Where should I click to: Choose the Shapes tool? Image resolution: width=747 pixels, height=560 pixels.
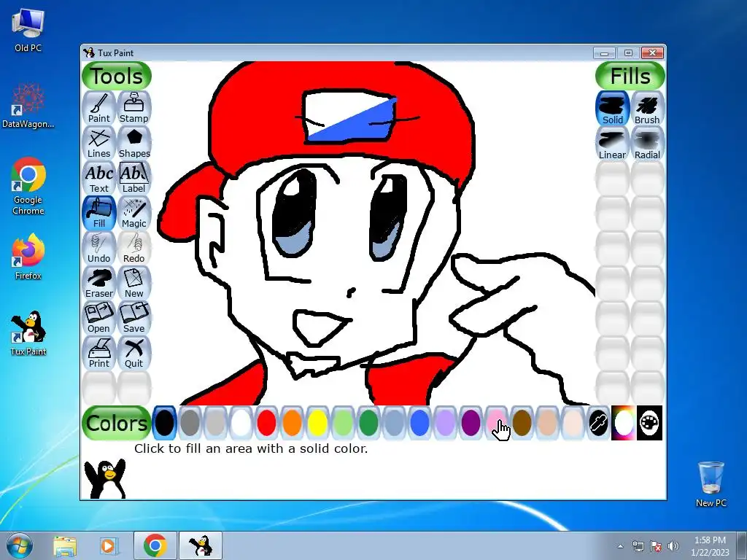click(x=134, y=143)
